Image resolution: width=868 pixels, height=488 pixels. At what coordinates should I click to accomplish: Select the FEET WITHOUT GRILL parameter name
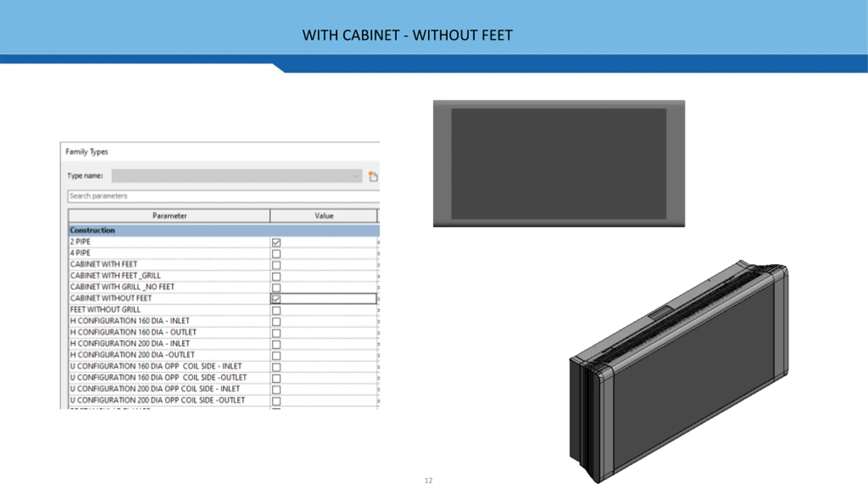point(105,309)
